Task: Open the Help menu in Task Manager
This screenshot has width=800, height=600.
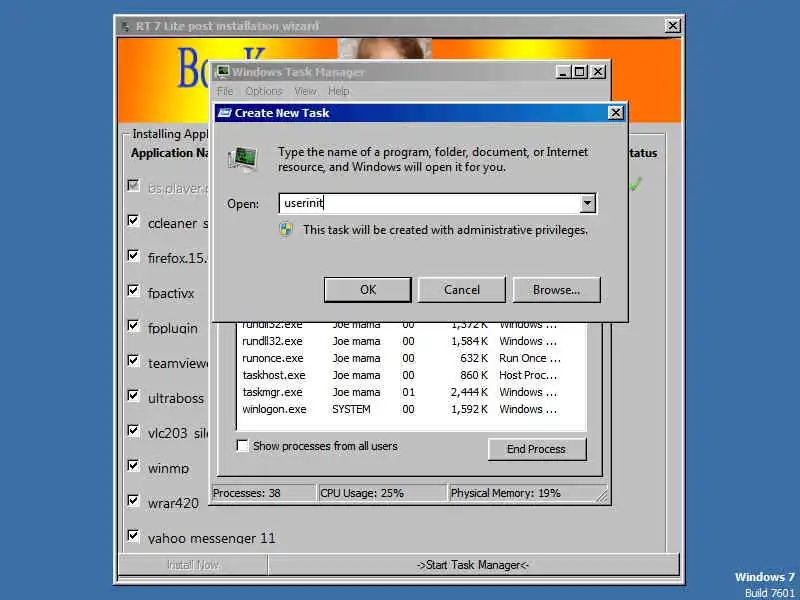Action: [339, 91]
